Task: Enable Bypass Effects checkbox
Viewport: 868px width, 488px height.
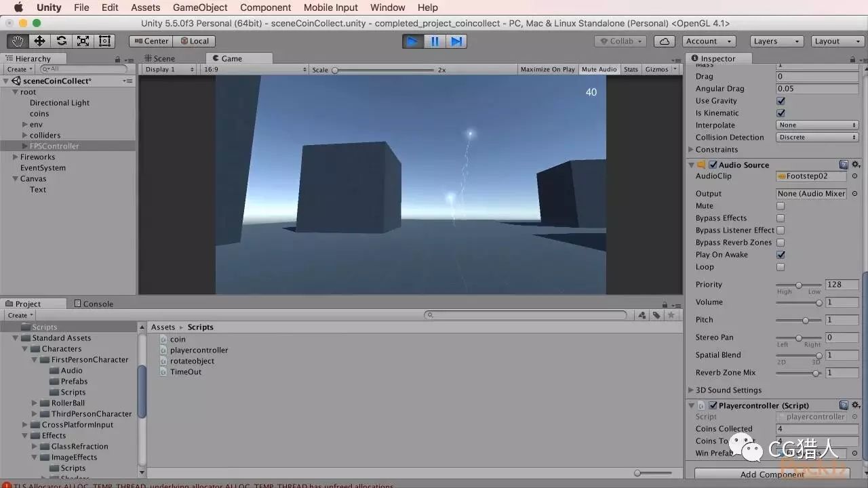Action: coord(781,218)
